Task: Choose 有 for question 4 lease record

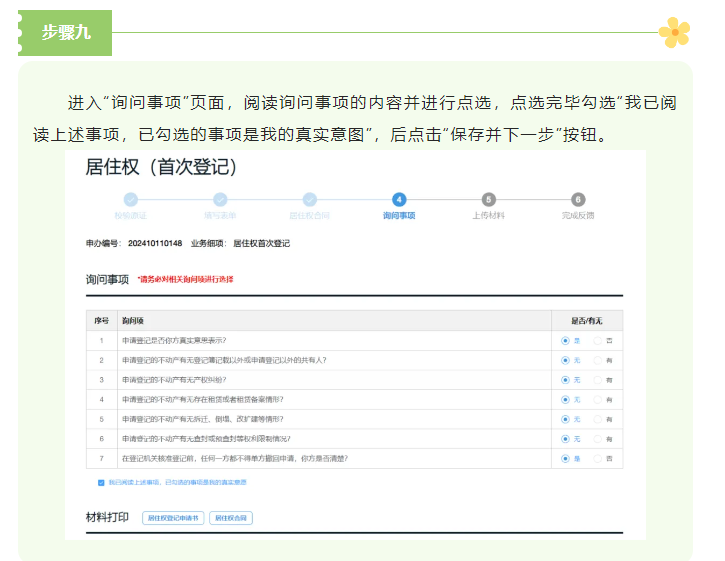Action: coord(598,400)
